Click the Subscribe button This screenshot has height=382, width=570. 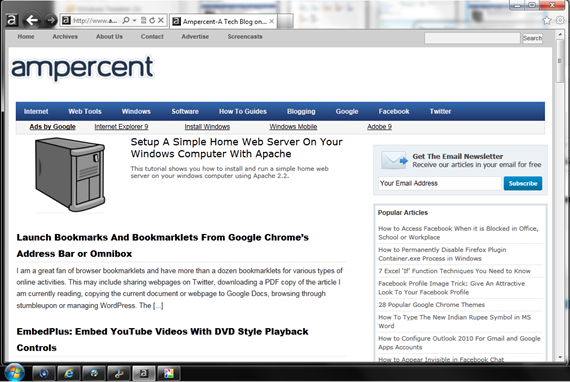click(x=523, y=184)
